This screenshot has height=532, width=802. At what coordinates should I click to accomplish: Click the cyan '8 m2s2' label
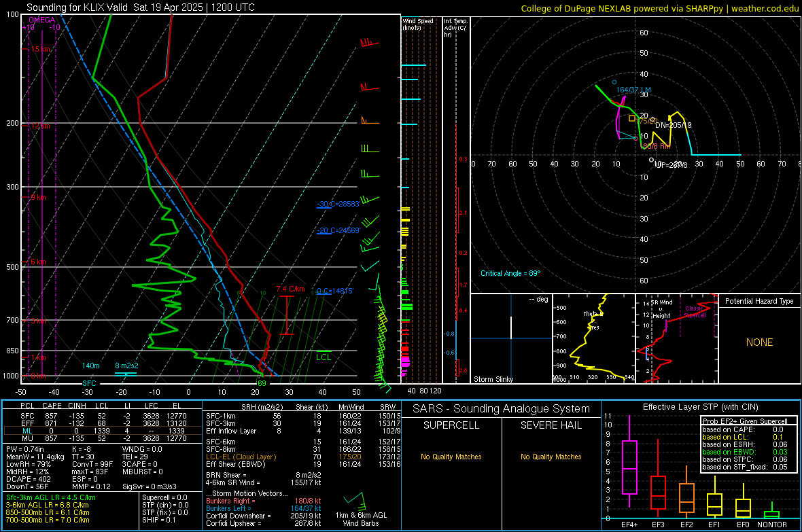pos(126,366)
